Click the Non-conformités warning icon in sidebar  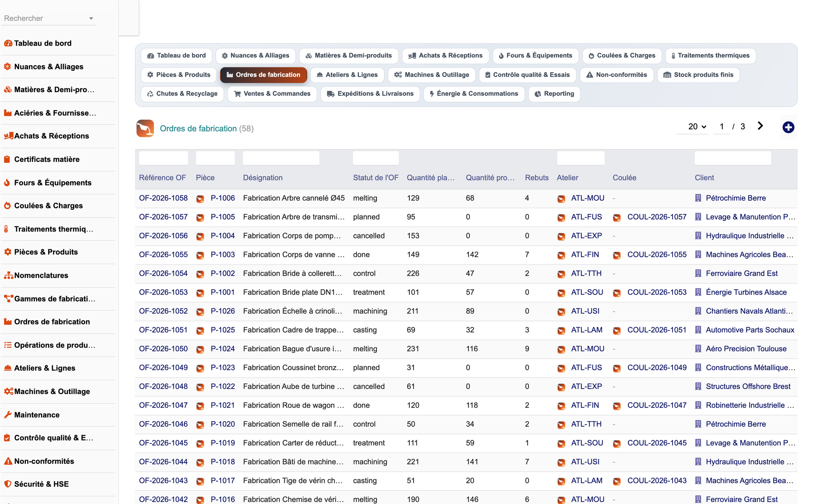(x=8, y=461)
